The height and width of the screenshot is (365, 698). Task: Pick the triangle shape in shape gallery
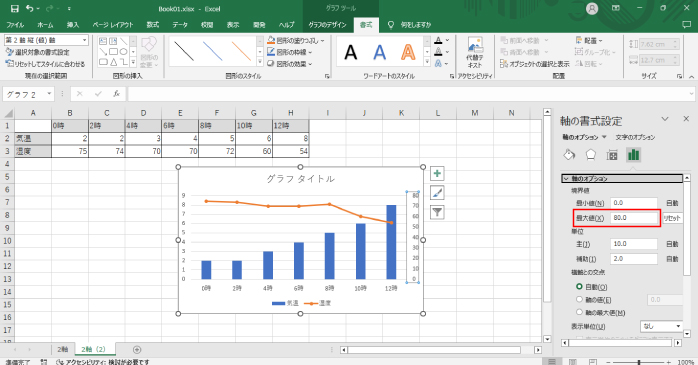pos(114,62)
